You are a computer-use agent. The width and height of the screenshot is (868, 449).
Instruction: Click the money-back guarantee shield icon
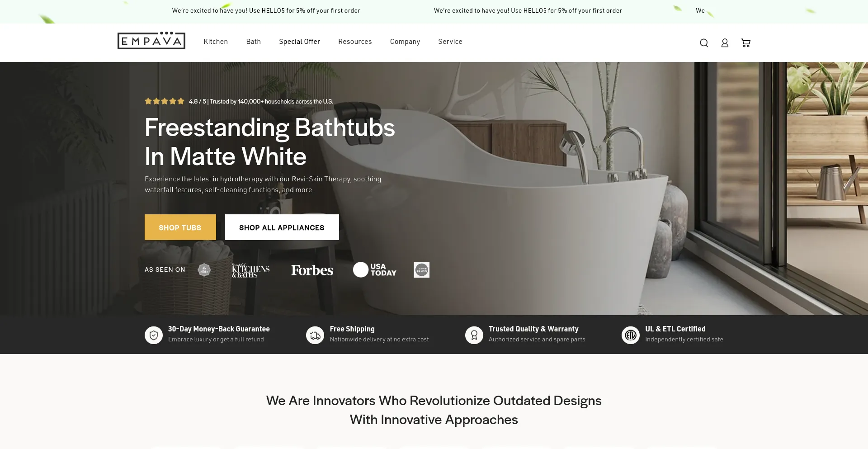coord(154,335)
